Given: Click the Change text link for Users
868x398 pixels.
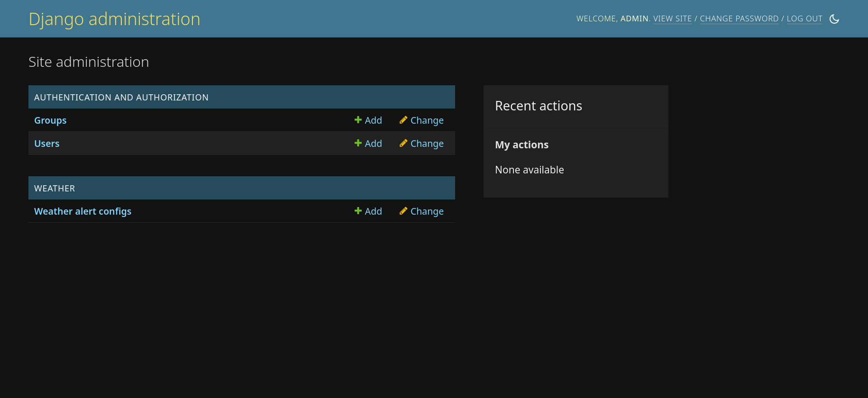Looking at the screenshot, I should (x=427, y=144).
